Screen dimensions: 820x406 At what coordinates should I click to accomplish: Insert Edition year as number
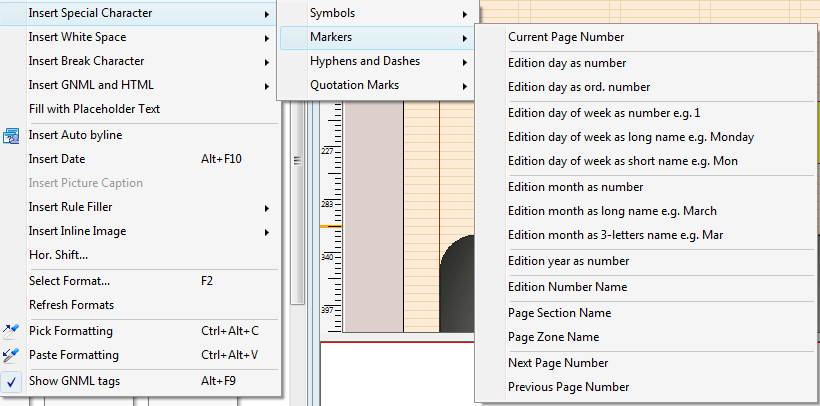click(646, 261)
